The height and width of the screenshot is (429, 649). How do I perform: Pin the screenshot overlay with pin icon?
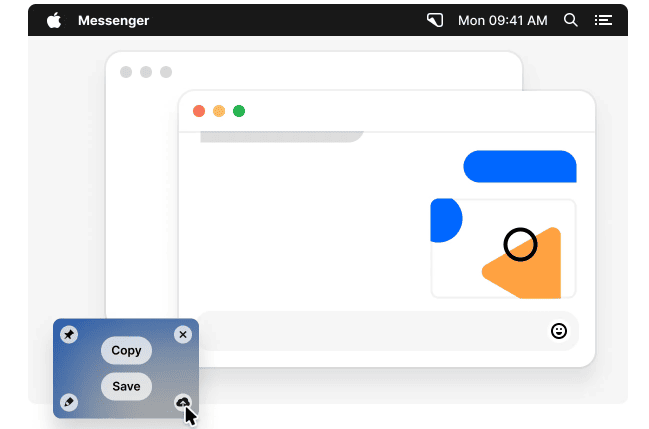click(x=69, y=334)
